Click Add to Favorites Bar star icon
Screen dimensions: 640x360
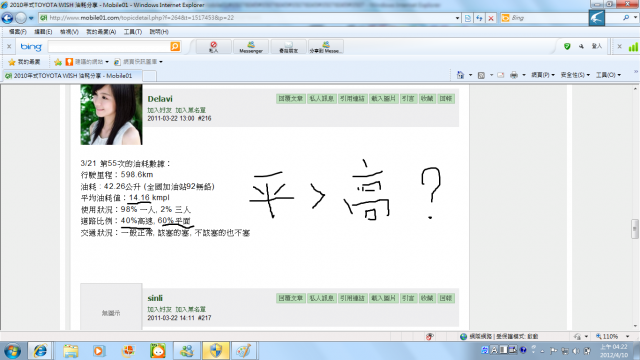point(58,62)
